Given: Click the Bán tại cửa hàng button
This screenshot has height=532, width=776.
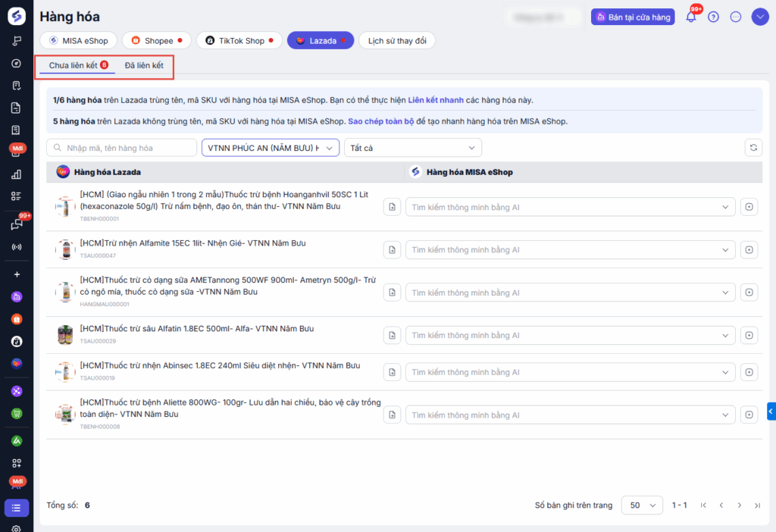Looking at the screenshot, I should [633, 17].
